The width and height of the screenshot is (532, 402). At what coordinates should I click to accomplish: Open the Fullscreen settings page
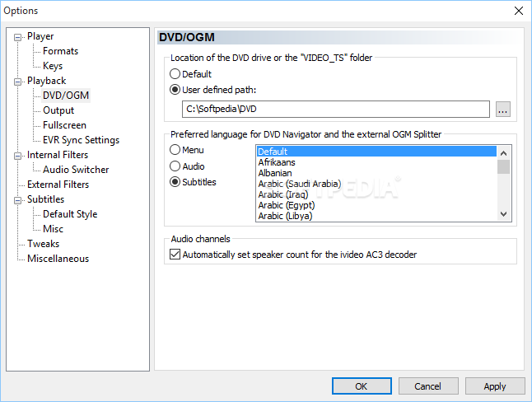click(x=64, y=125)
